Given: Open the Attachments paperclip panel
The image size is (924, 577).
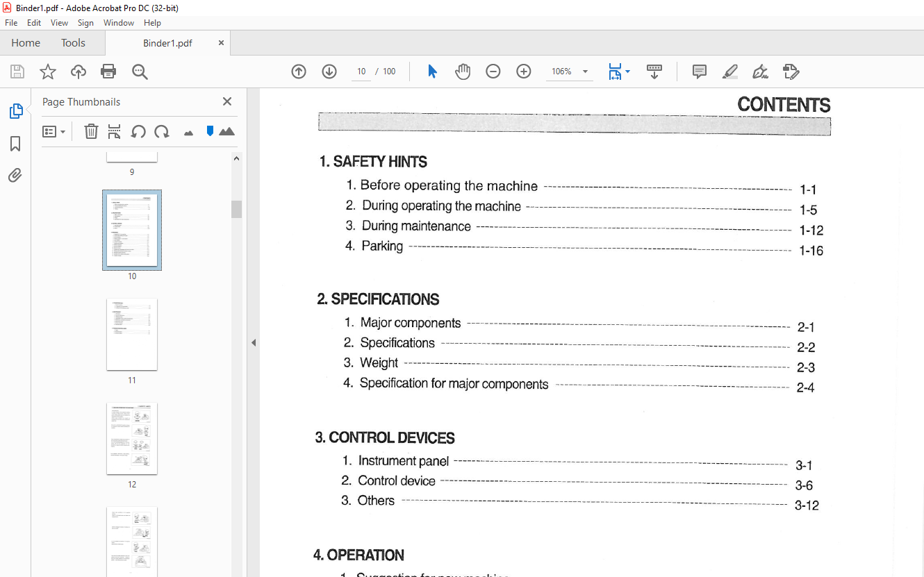Looking at the screenshot, I should [x=15, y=176].
